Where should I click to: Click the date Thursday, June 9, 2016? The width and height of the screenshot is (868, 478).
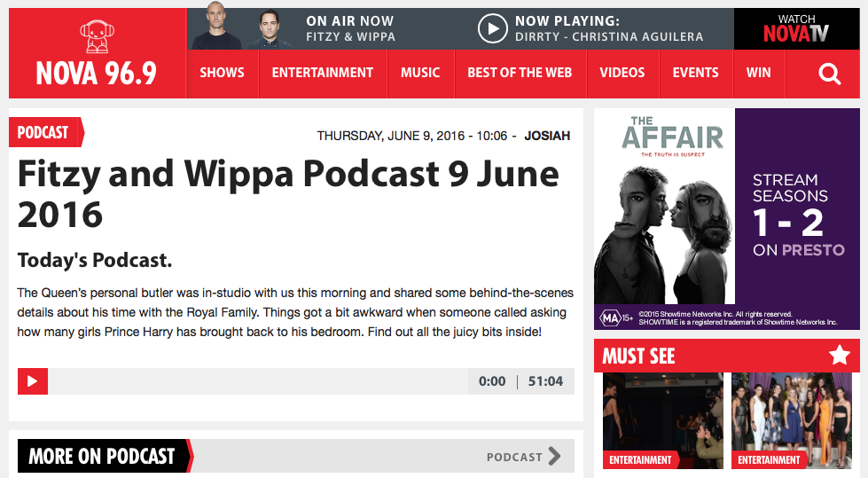pos(390,136)
